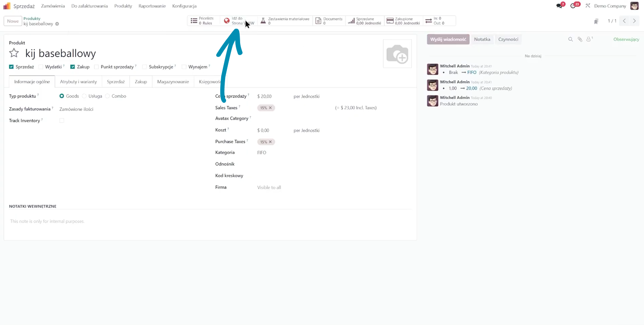Remove the 15% Sales Taxes tag
644x325 pixels.
pyautogui.click(x=271, y=108)
